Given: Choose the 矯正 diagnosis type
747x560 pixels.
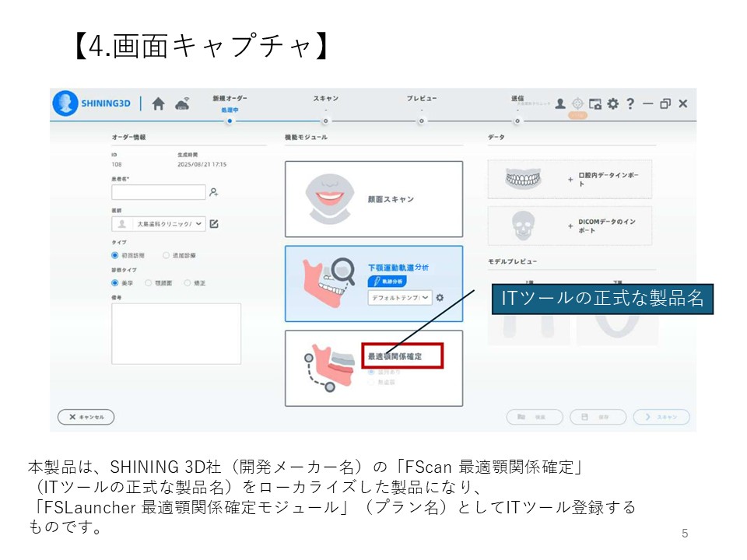Looking at the screenshot, I should pos(188,283).
